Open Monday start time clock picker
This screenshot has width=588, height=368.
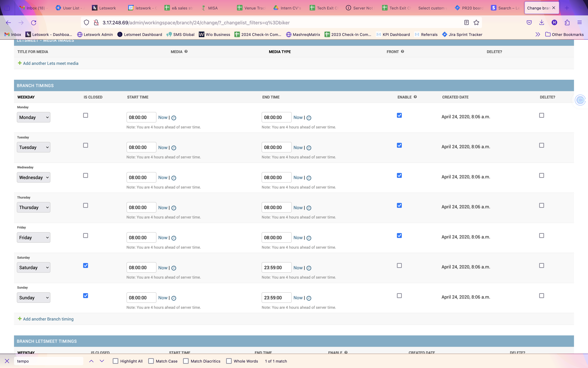[x=174, y=118]
